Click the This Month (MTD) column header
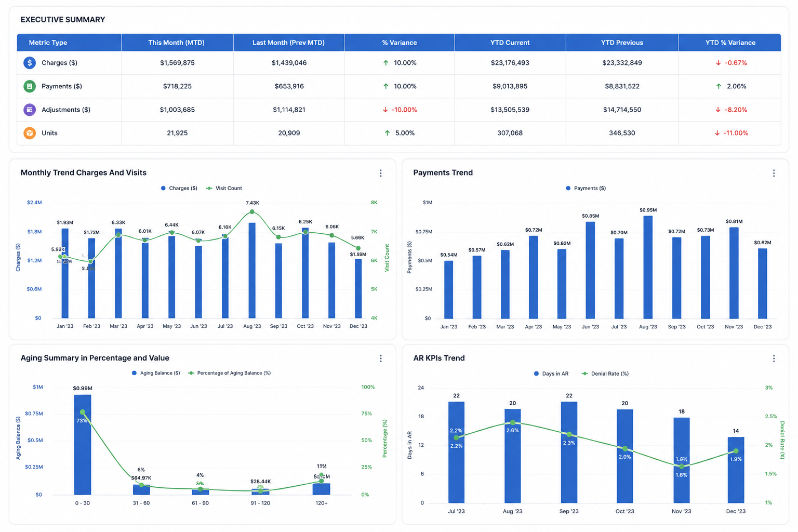The height and width of the screenshot is (532, 798). (177, 43)
